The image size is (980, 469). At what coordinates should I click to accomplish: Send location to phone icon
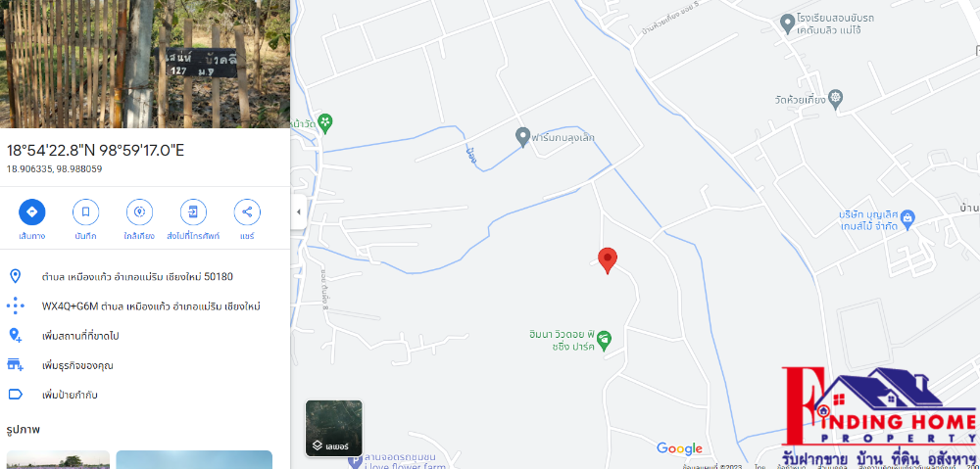point(193,212)
